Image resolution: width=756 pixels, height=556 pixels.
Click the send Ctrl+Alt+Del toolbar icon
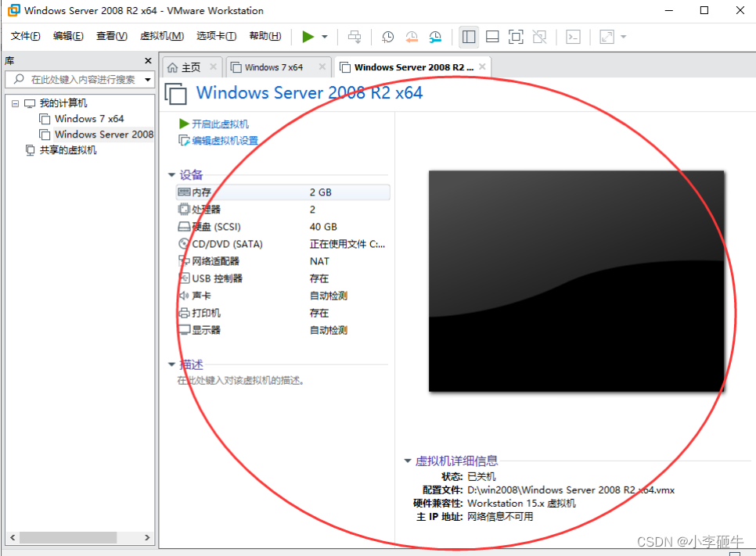(x=355, y=37)
